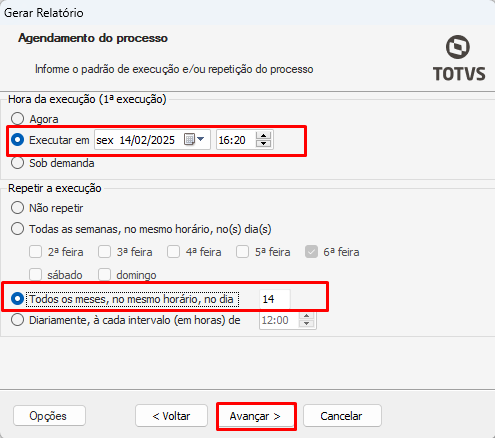This screenshot has height=438, width=495.
Task: Decrease the interval hours spinner
Action: click(x=307, y=324)
